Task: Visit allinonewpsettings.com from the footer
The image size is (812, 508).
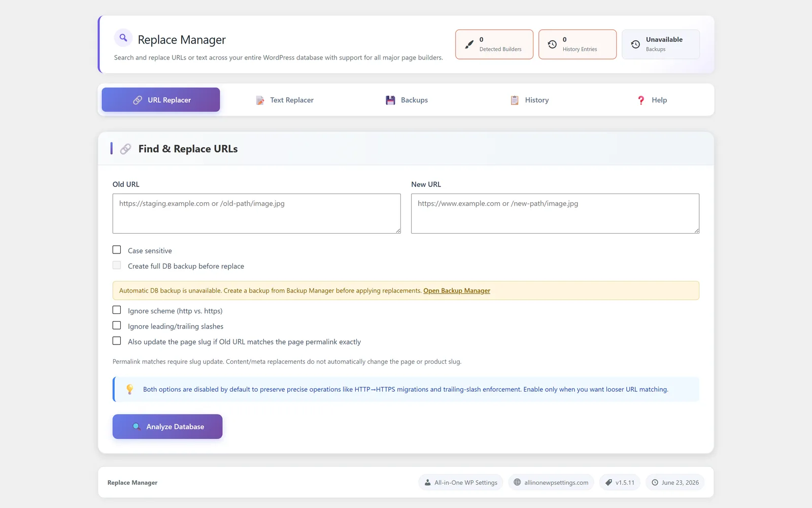Action: coord(551,483)
